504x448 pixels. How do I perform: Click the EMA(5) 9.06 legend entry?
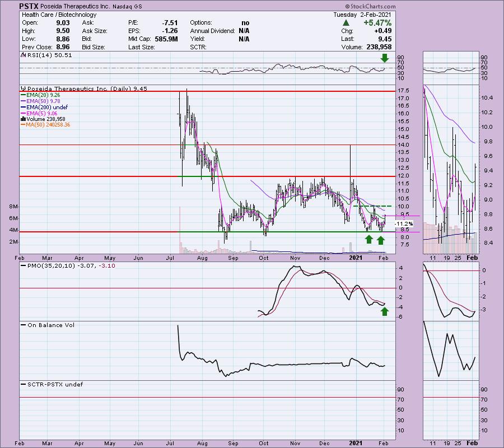(39, 114)
